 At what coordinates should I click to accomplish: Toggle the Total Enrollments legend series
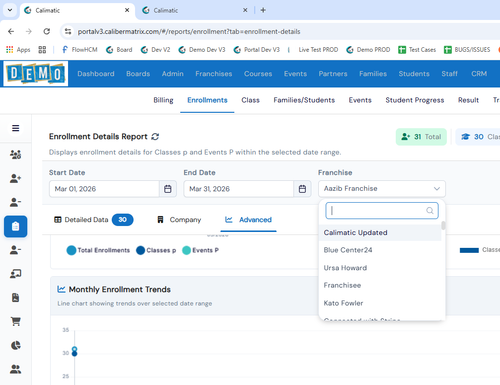point(98,250)
